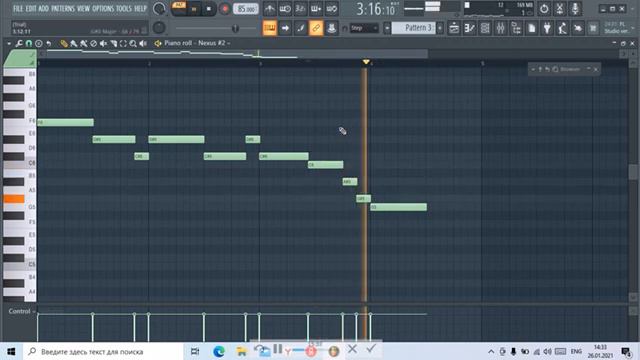The height and width of the screenshot is (360, 640).
Task: Click the note/slide brush toolbar button
Action: 300,28
